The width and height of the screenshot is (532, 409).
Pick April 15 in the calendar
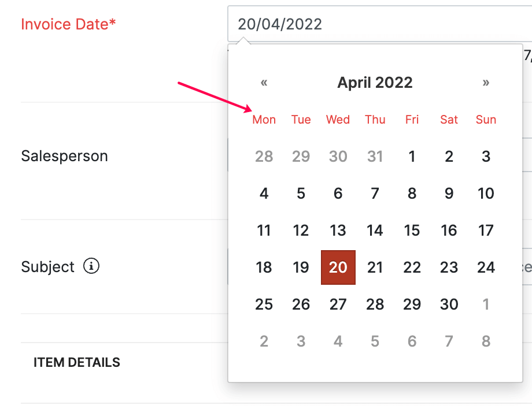[x=412, y=230]
